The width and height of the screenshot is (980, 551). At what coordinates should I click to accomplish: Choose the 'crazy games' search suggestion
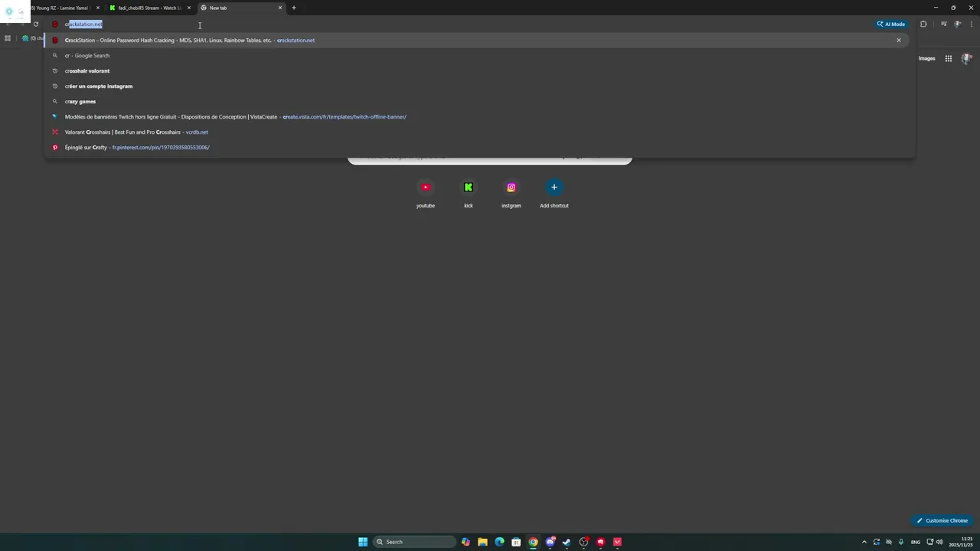click(476, 102)
